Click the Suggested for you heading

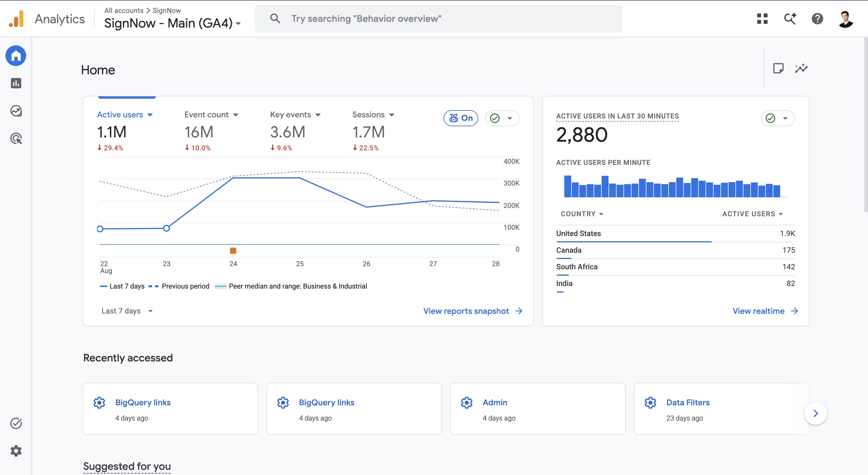(x=127, y=466)
